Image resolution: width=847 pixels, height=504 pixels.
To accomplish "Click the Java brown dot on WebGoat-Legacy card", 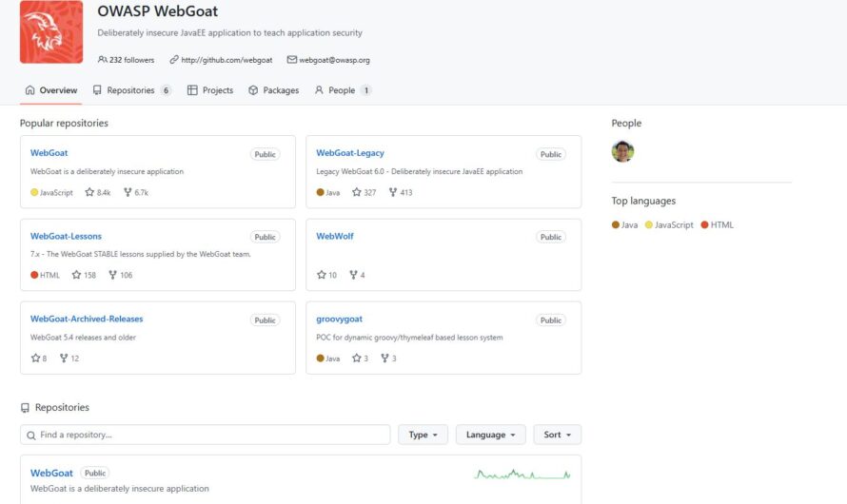I will tap(320, 192).
